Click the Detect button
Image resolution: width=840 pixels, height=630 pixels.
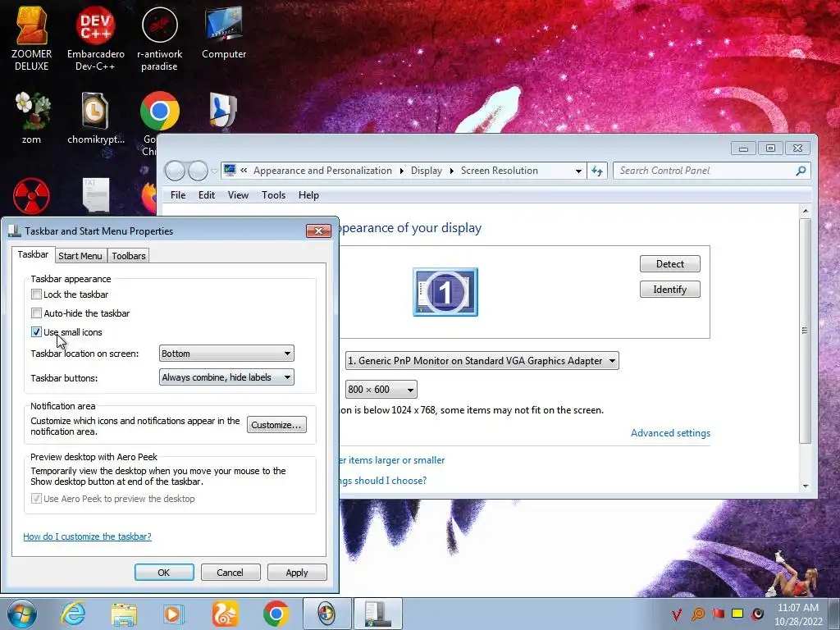pos(669,263)
